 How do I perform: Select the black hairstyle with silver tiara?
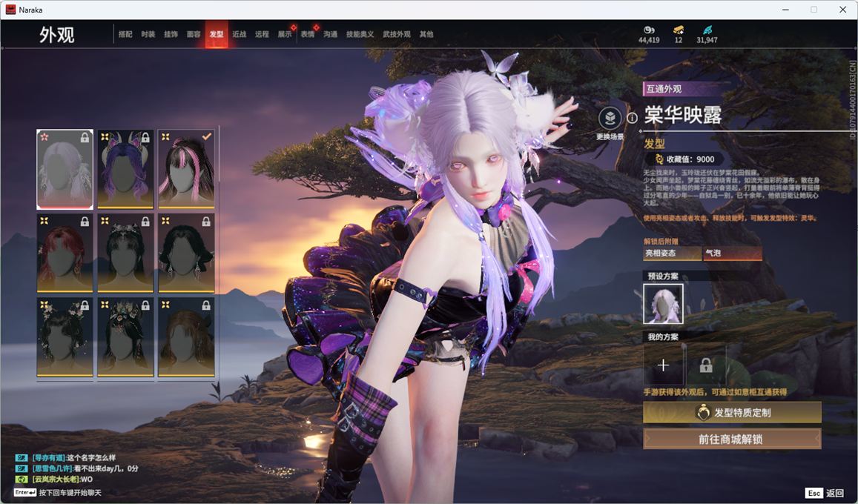(125, 253)
